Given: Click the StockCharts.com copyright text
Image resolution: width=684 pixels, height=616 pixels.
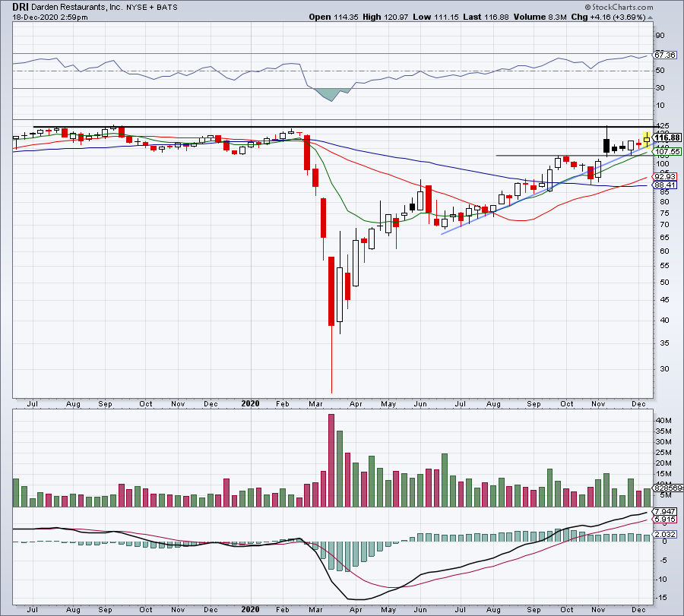Looking at the screenshot, I should coord(619,7).
